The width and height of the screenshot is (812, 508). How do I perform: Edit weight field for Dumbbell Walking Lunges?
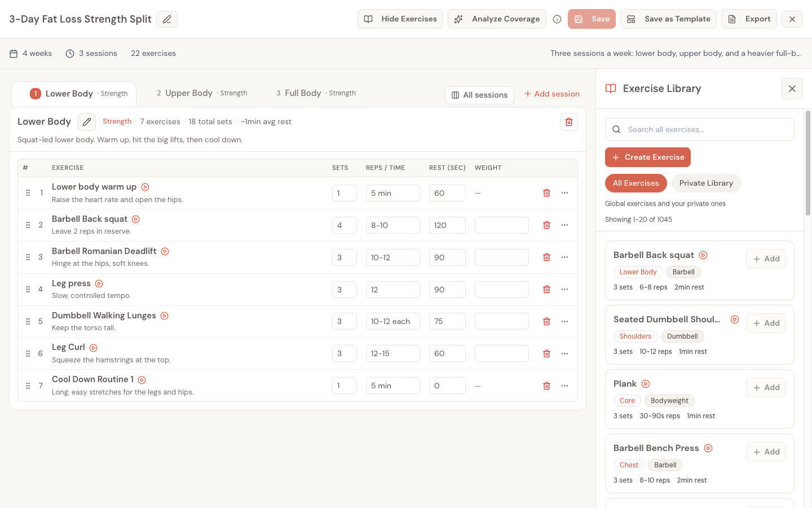click(502, 321)
